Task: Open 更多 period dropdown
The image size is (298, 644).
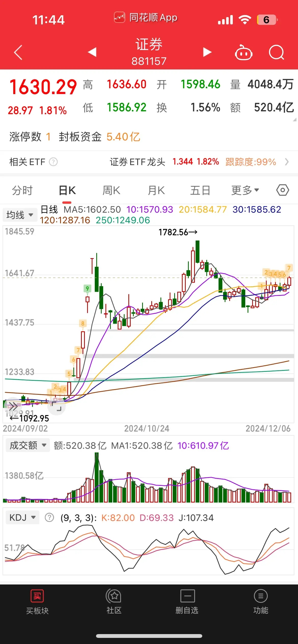Action: [245, 190]
